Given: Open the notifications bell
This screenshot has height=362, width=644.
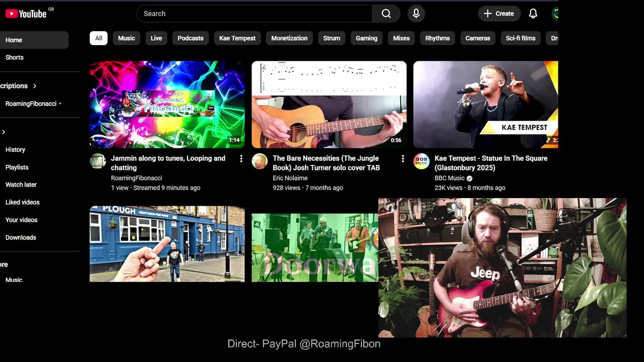Looking at the screenshot, I should pos(533,14).
